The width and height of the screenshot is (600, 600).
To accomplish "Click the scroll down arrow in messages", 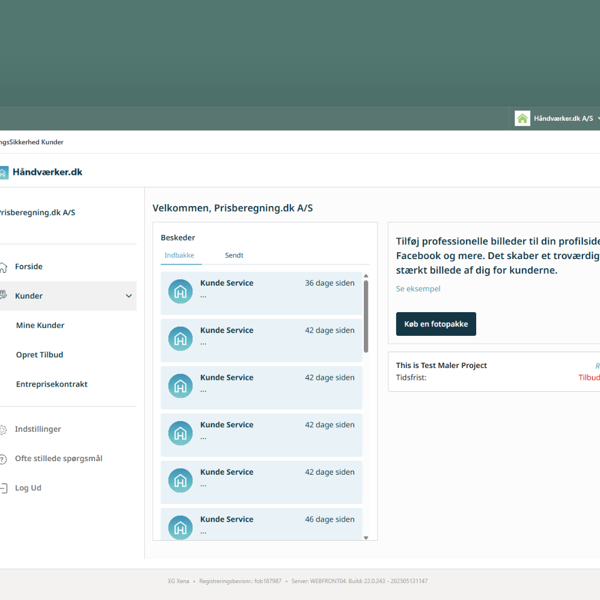I will [366, 538].
